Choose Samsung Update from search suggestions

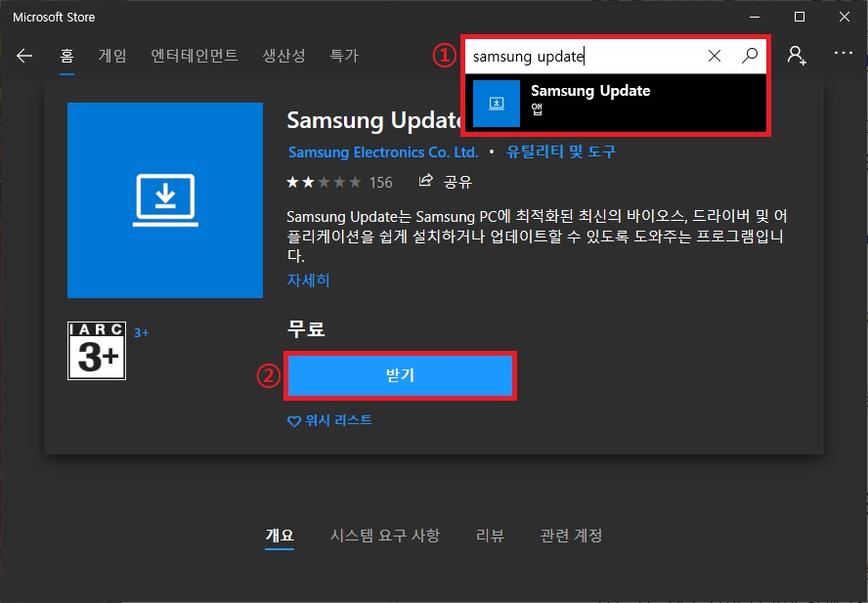click(x=616, y=104)
